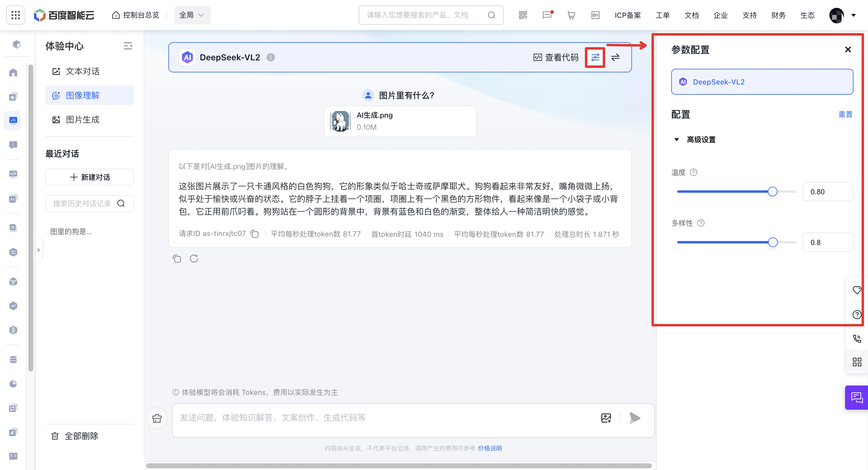Open 文档 in the top navigation
This screenshot has height=470, width=868.
[x=691, y=15]
